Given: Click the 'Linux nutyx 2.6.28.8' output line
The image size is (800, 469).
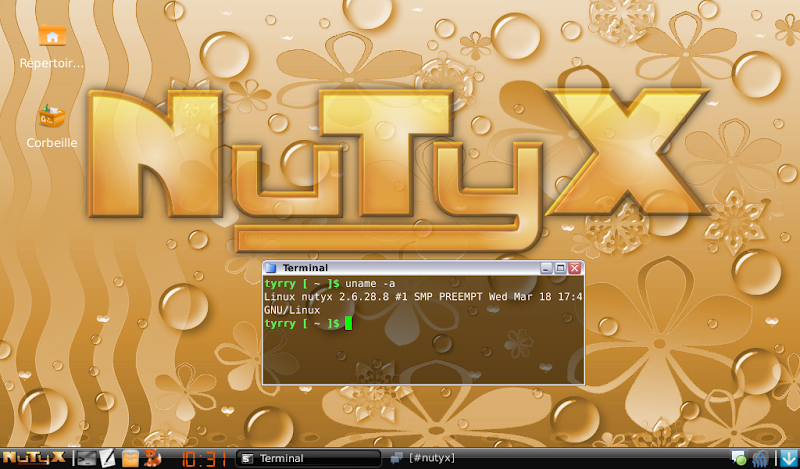Looking at the screenshot, I should 423,297.
